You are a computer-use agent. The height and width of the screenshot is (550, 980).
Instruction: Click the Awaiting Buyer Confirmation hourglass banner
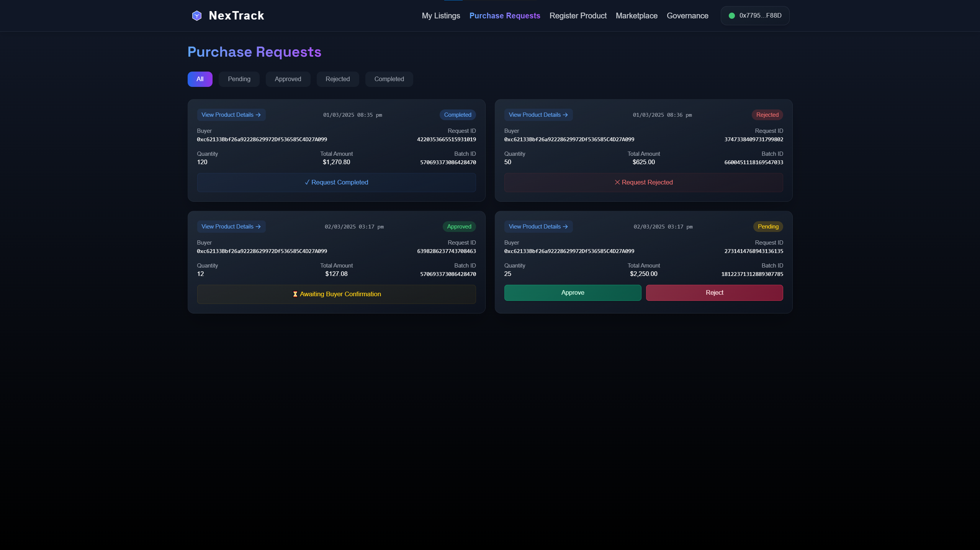click(x=336, y=294)
